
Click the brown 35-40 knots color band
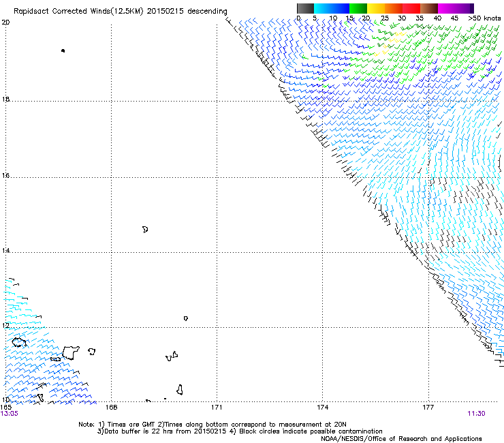point(429,8)
